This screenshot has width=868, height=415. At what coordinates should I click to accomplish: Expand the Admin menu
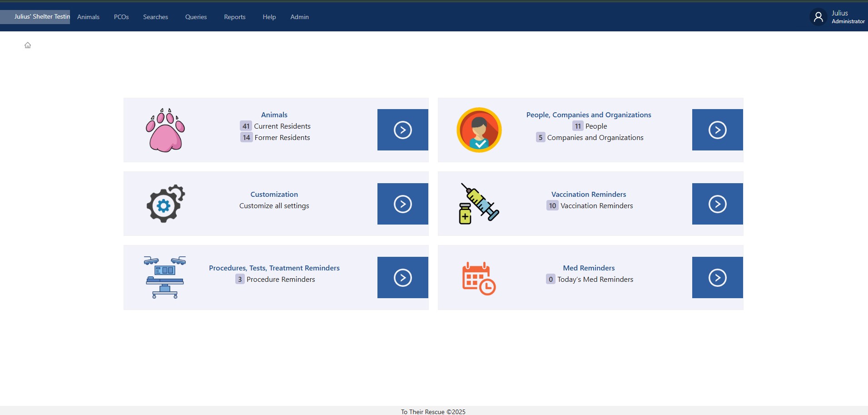coord(299,17)
